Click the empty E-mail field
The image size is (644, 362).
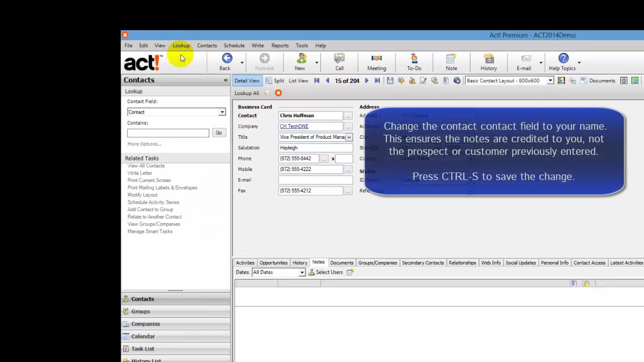pos(315,180)
